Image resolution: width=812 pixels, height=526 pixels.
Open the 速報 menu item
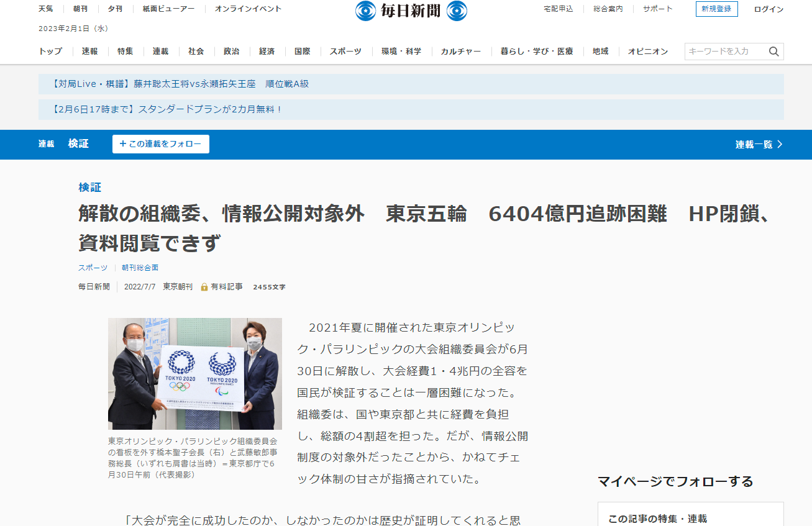(x=90, y=52)
